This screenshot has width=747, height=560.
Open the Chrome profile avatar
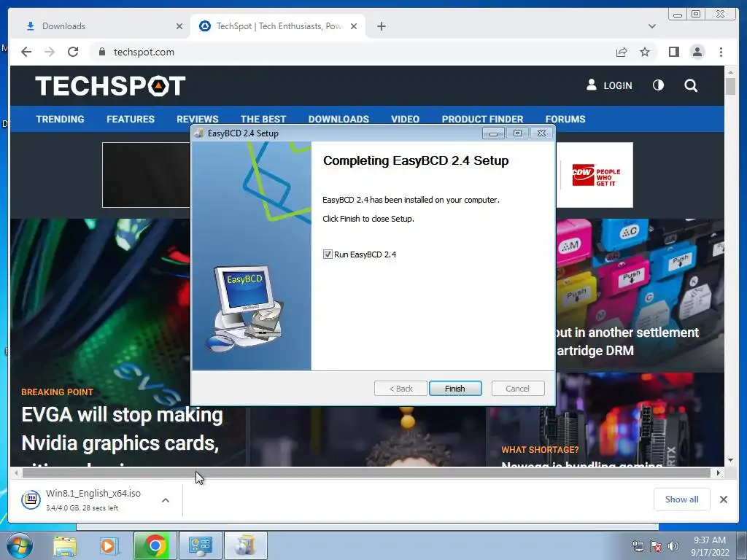tap(697, 52)
